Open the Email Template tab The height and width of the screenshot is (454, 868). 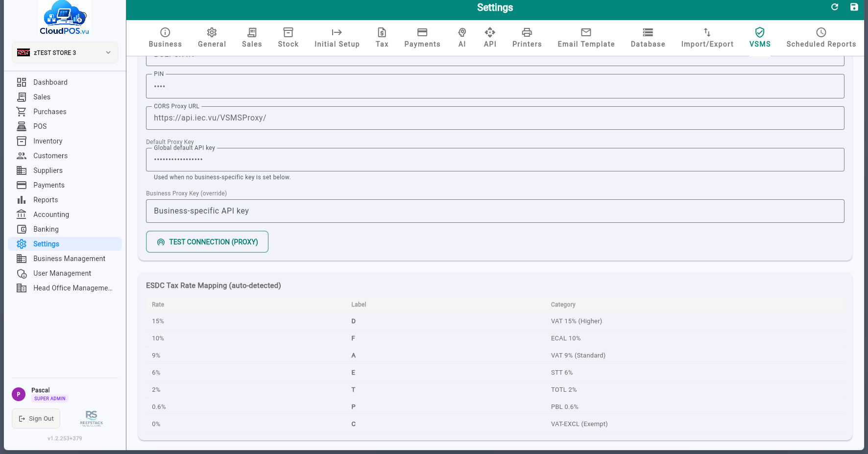click(586, 38)
